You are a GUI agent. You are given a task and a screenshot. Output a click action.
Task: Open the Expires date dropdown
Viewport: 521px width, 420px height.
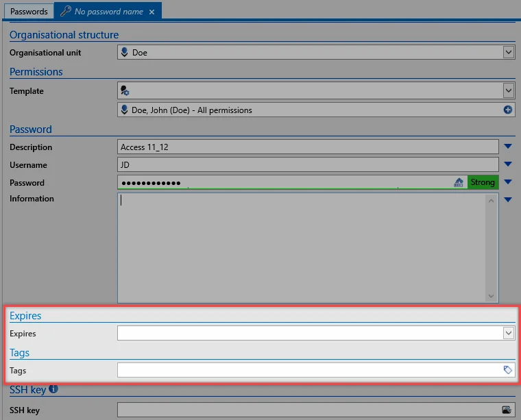click(509, 333)
